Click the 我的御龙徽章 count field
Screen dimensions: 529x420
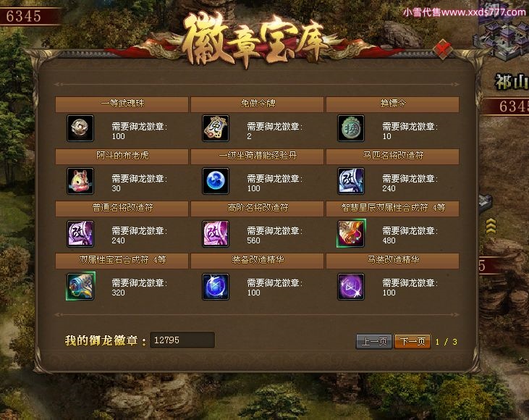(x=182, y=340)
